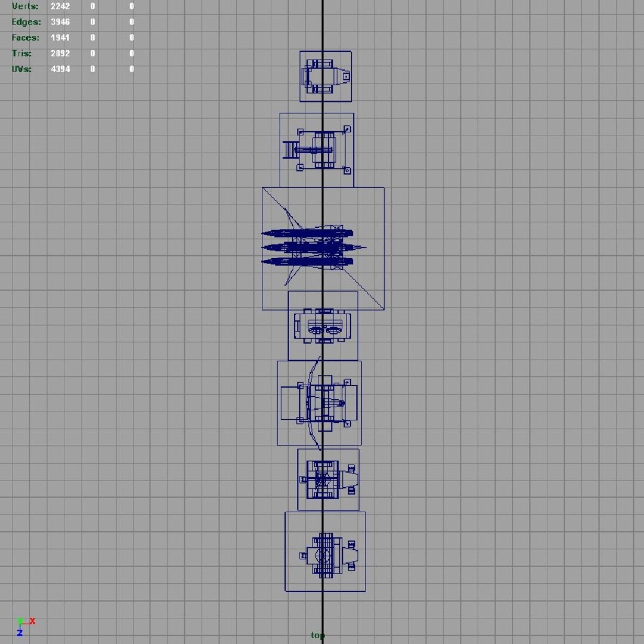Screen dimensions: 644x644
Task: Select the ballista wireframe with the curved bow
Action: (x=319, y=403)
